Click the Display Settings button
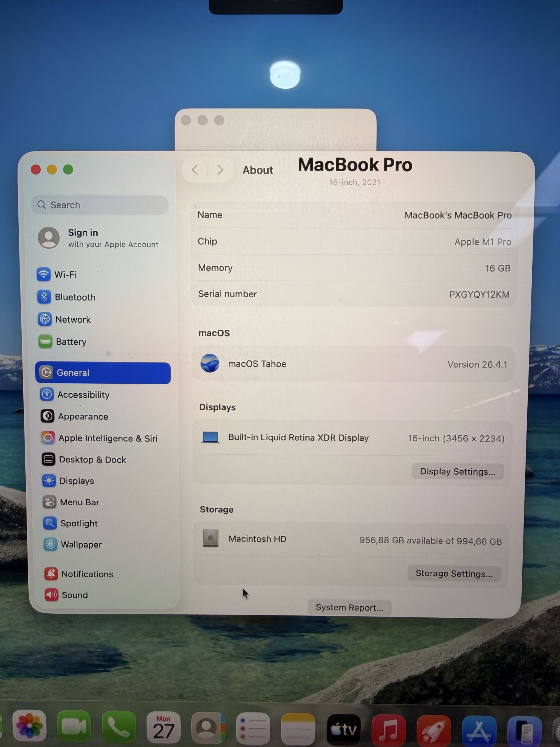 pos(457,471)
